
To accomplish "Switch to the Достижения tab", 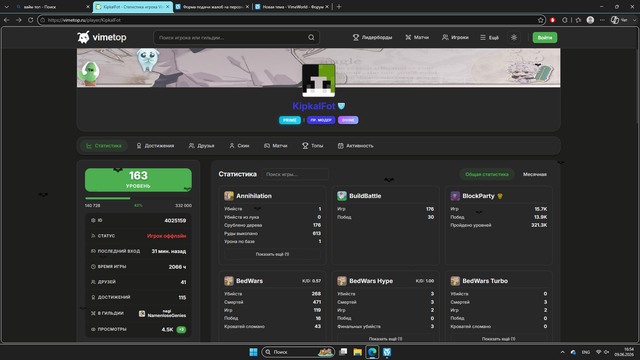I will coord(155,146).
